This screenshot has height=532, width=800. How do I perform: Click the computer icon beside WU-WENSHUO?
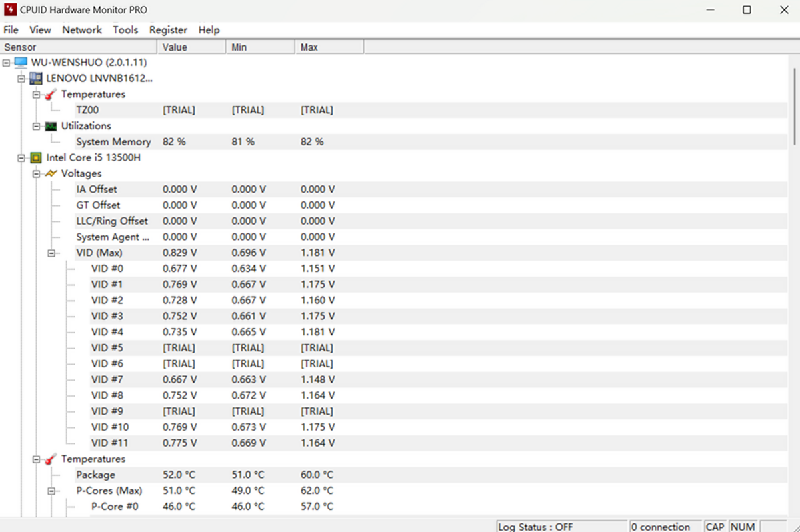(x=20, y=62)
